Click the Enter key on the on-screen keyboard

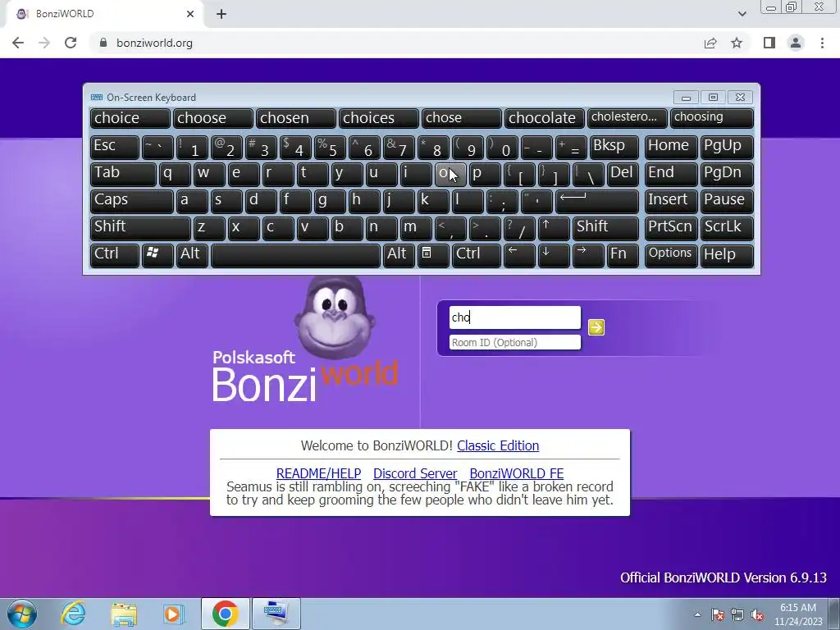597,202
